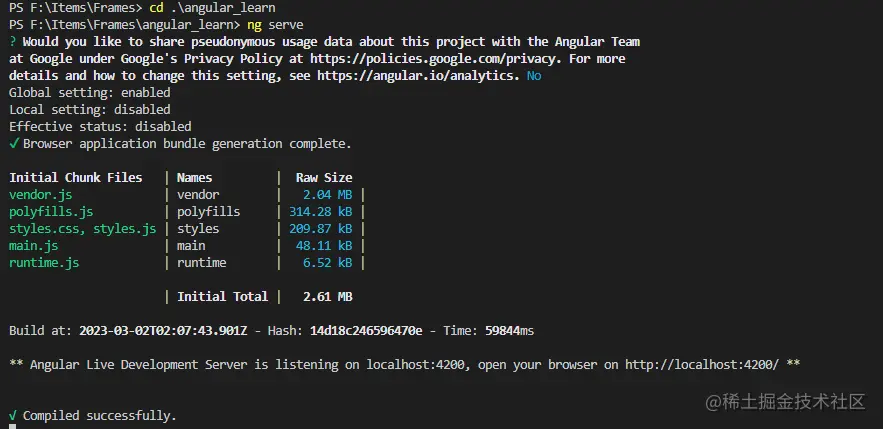Viewport: 883px width, 429px height.
Task: Click the 'Initial Chunk Files' column header
Action: pyautogui.click(x=76, y=177)
